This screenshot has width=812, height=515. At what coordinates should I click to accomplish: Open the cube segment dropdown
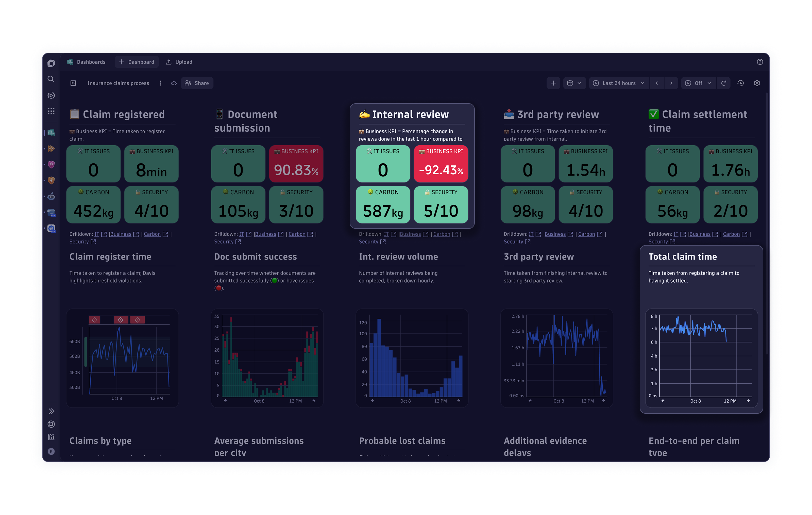coord(574,83)
